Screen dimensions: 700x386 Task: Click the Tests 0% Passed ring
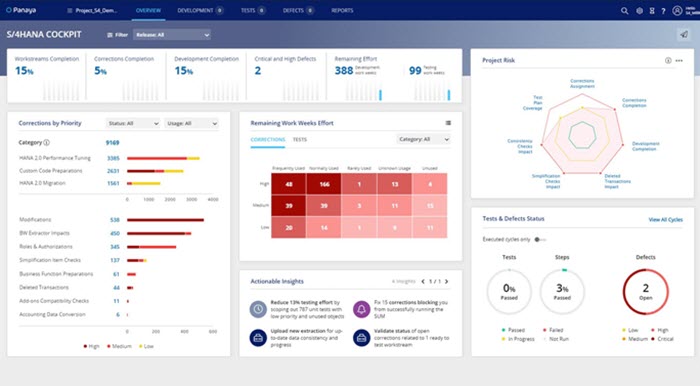[x=509, y=291]
